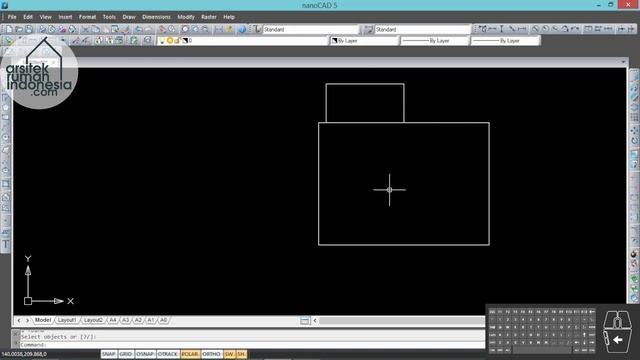Toggle GRID display in status bar

[x=126, y=354]
